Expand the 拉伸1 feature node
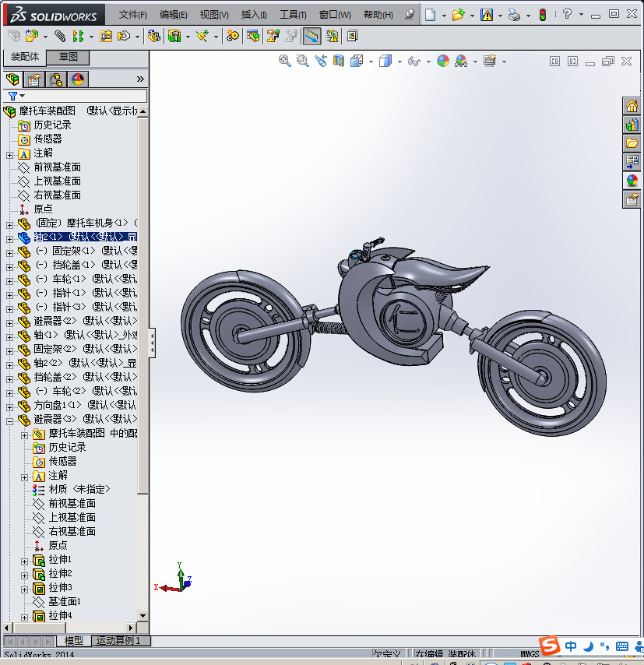The height and width of the screenshot is (665, 644). (25, 562)
